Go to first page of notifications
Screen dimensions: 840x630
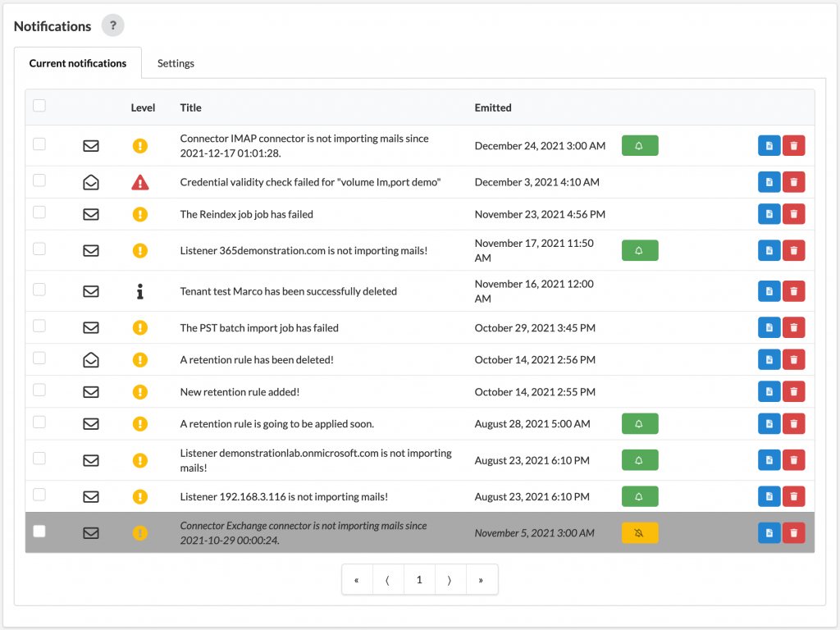(357, 580)
